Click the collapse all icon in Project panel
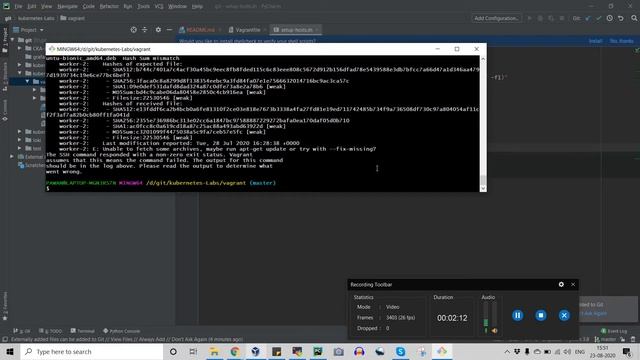640x360 pixels. [144, 30]
